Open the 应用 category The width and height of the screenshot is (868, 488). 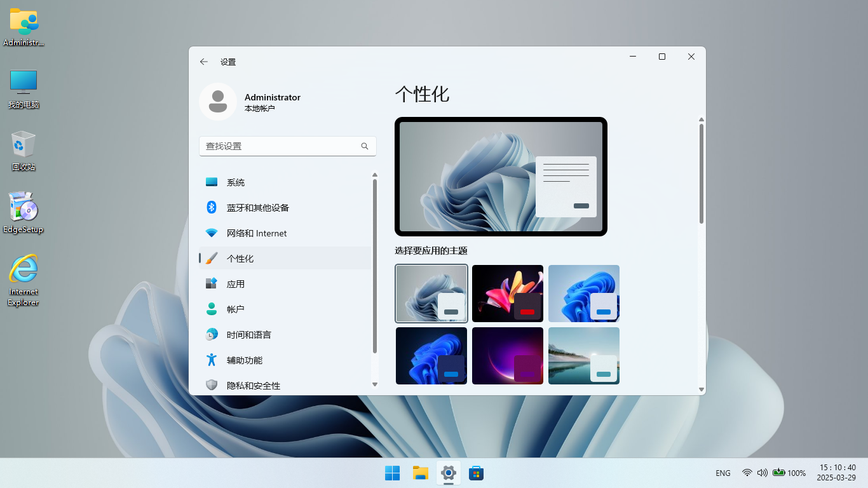(x=285, y=284)
